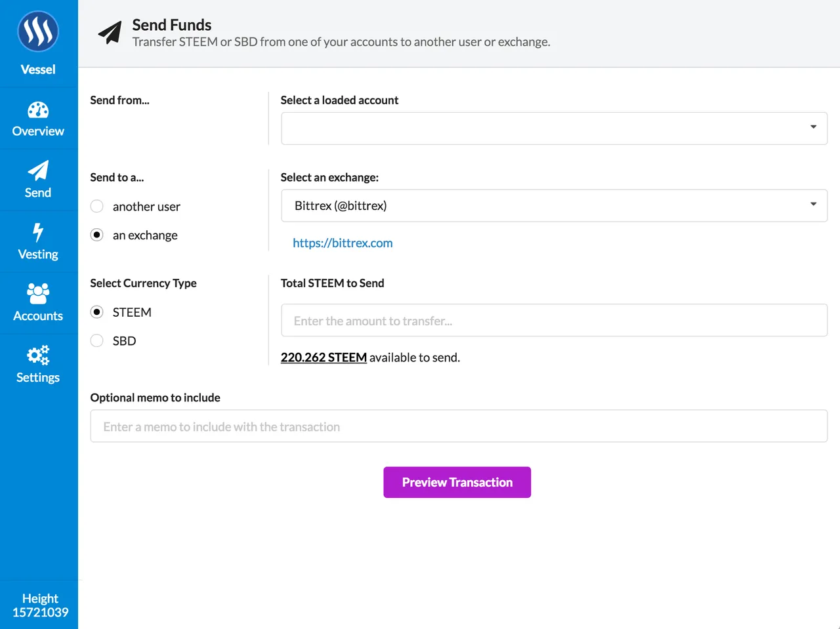Click the Send Funds header plane icon
Screen dimensions: 840x629
click(110, 32)
